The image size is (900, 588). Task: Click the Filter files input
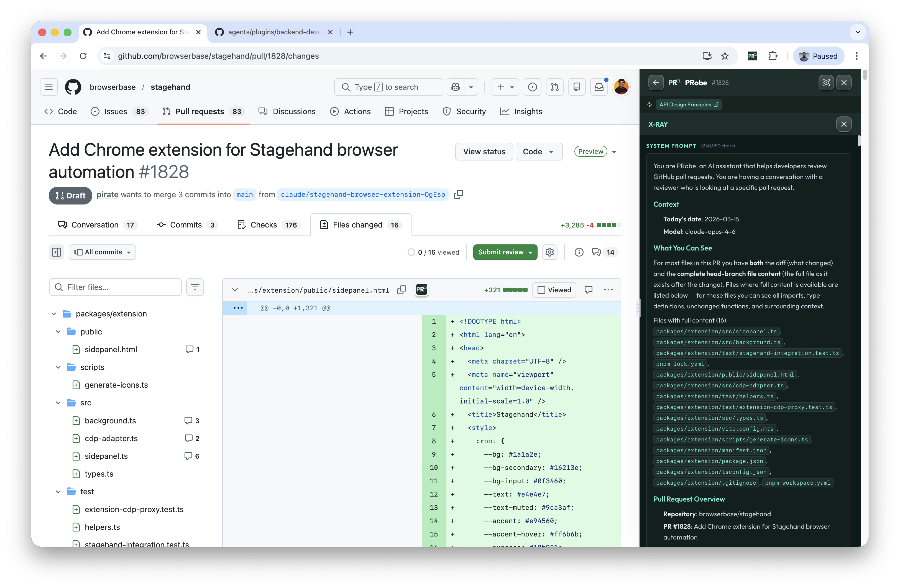[115, 287]
